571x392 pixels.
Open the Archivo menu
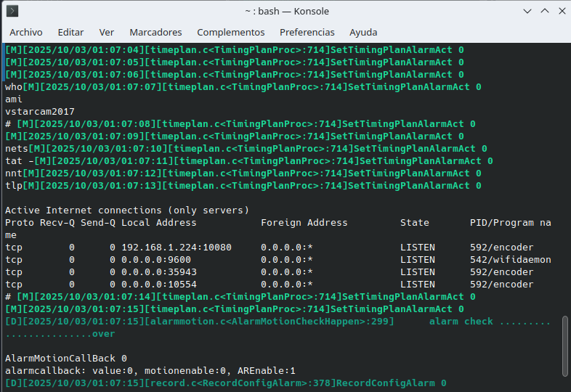tap(26, 32)
